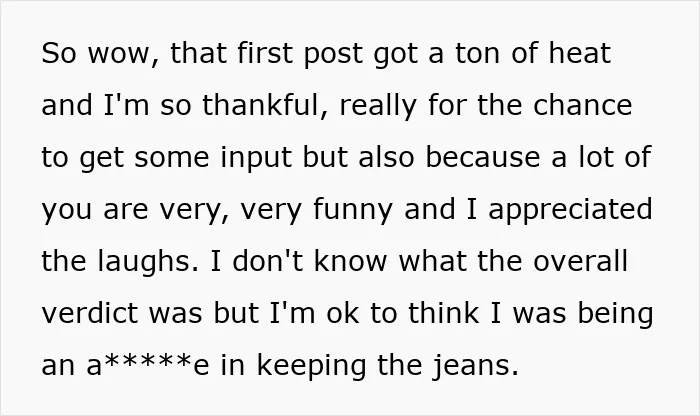Click the word "laughs" in the text
700x416 pixels.
[x=148, y=262]
